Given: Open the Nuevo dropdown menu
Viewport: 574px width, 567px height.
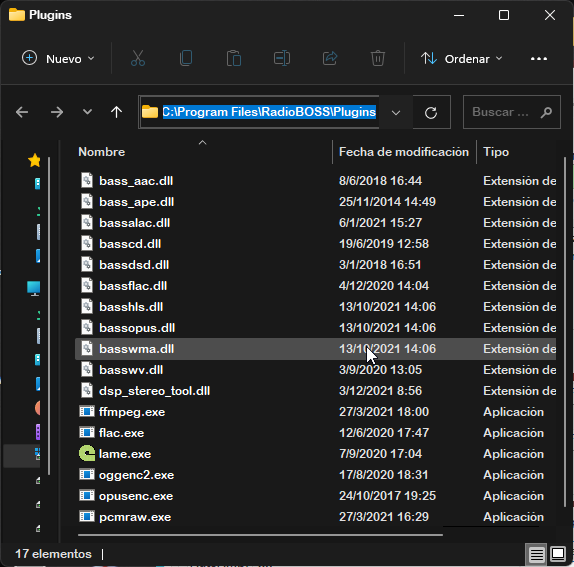Looking at the screenshot, I should (59, 59).
